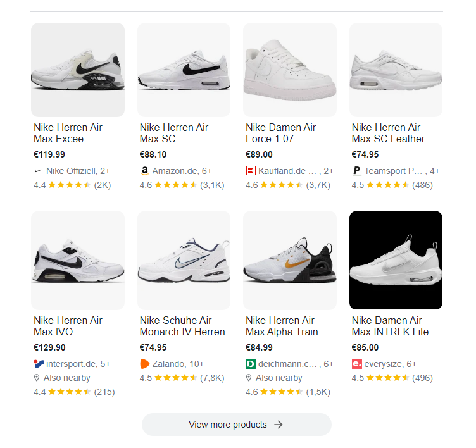Open View more products button
The width and height of the screenshot is (476, 448).
pyautogui.click(x=237, y=425)
